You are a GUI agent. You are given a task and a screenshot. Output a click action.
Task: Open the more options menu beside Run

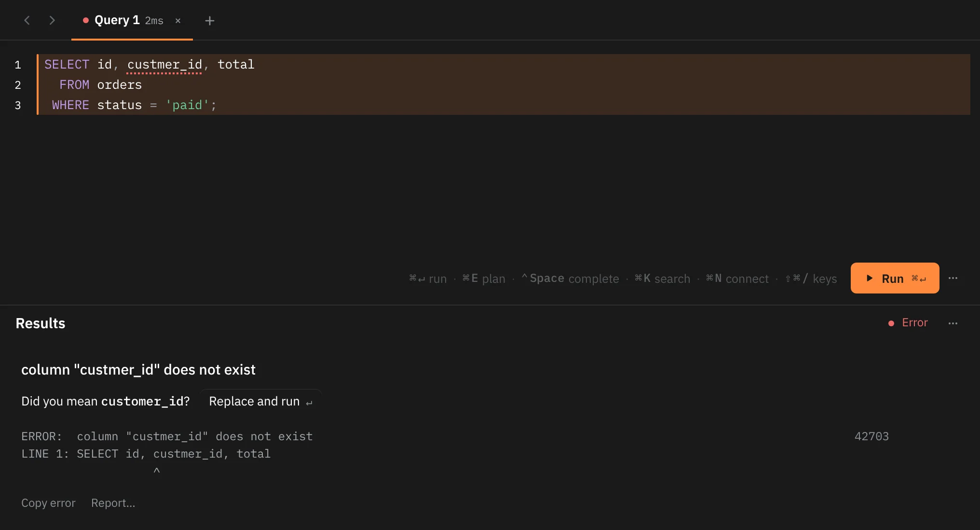coord(953,278)
